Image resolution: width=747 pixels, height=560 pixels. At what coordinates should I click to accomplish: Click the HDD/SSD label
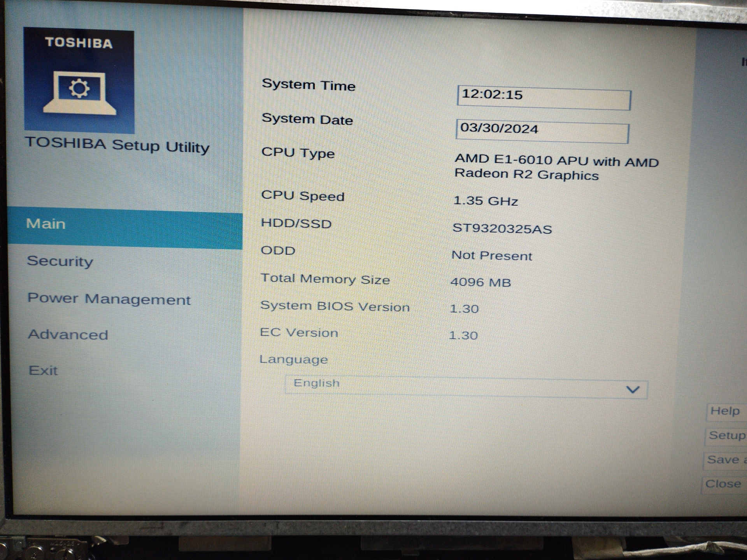click(x=296, y=223)
